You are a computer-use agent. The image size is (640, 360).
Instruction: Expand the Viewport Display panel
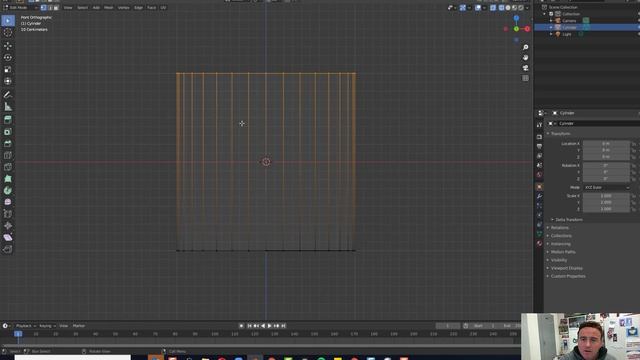565,268
